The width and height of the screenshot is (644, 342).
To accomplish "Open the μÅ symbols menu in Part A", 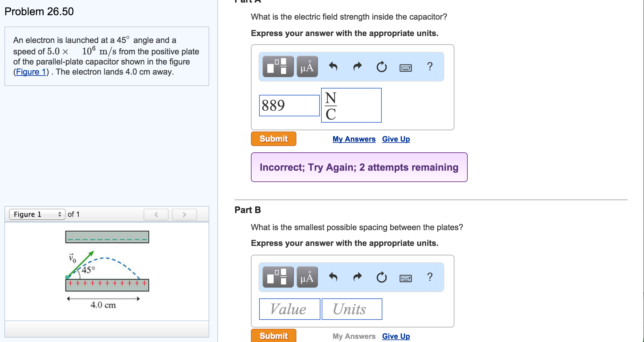I will click(307, 67).
